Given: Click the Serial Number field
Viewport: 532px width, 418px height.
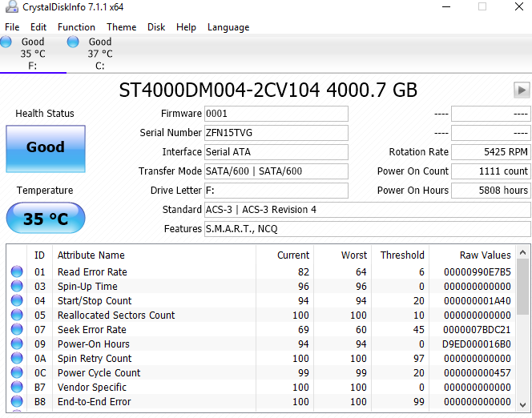Looking at the screenshot, I should [276, 133].
